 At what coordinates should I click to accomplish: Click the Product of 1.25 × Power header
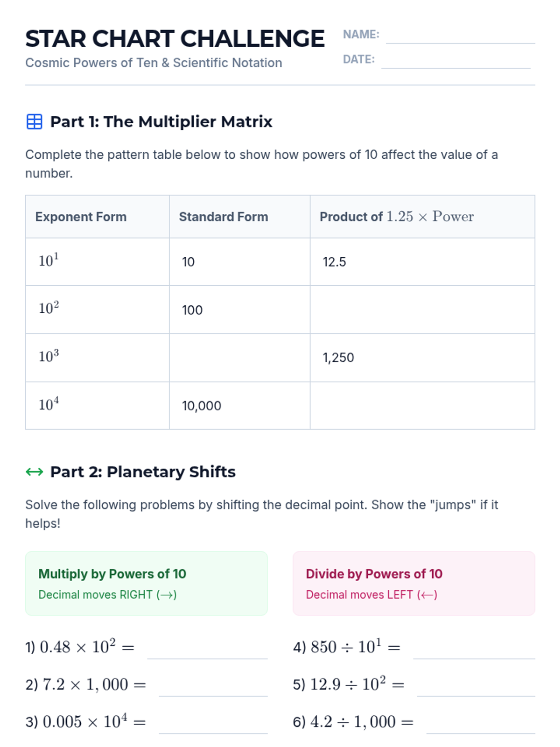coord(397,217)
